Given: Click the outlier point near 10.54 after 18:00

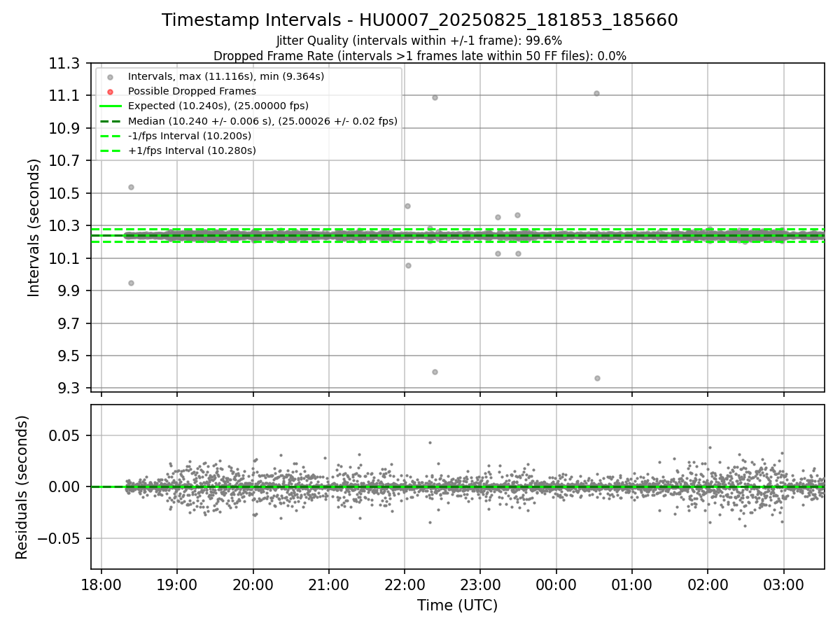Looking at the screenshot, I should (131, 187).
